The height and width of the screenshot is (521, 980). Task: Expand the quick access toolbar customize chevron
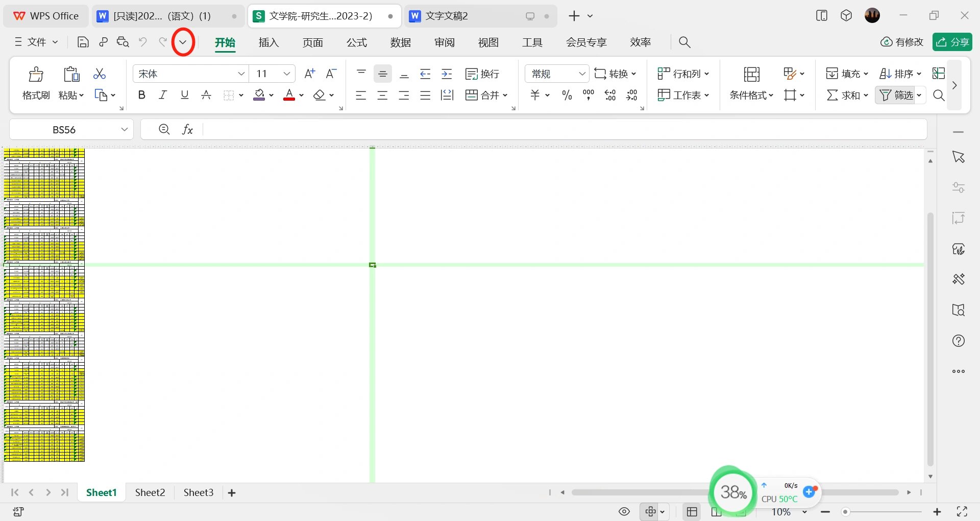(183, 42)
